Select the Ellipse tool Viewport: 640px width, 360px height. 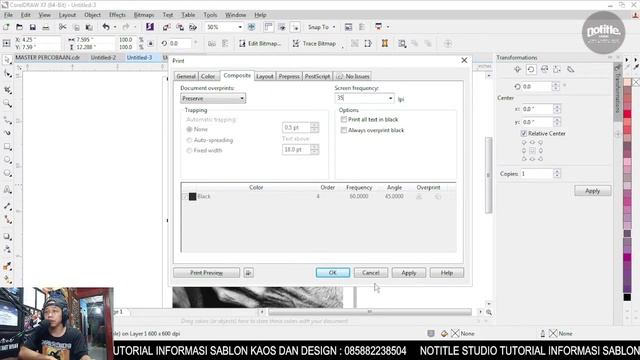click(7, 160)
